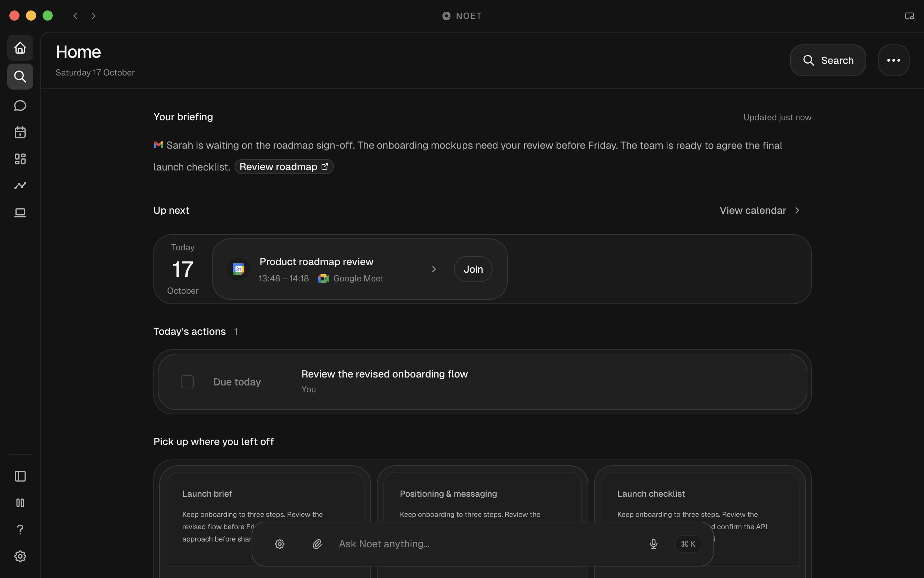This screenshot has height=578, width=924.
Task: Open the settings gear in sidebar
Action: click(x=20, y=556)
